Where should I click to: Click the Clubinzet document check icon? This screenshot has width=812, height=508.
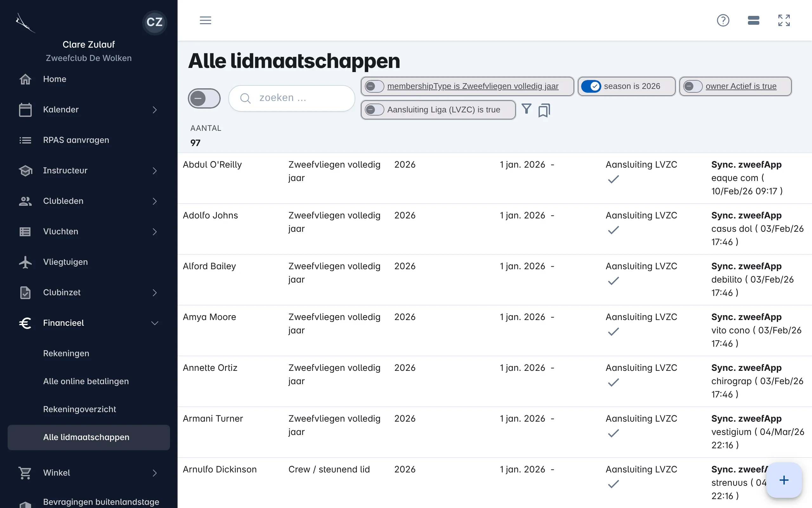click(25, 292)
